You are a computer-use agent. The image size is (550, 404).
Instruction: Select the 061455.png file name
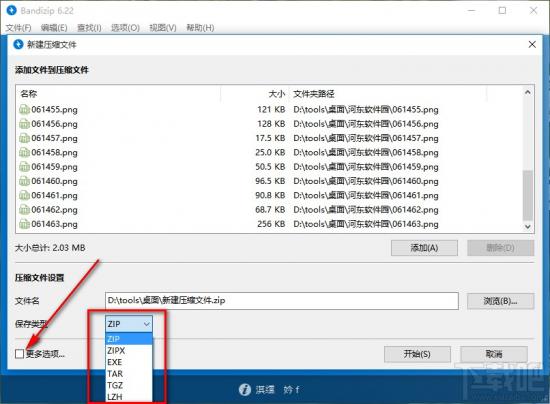[54, 110]
